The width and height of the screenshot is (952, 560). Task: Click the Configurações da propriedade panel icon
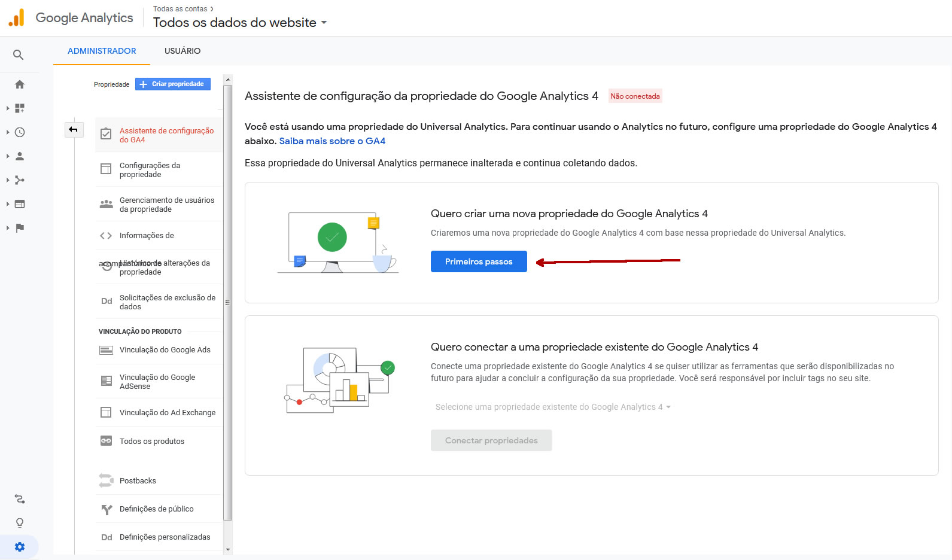[x=106, y=169]
